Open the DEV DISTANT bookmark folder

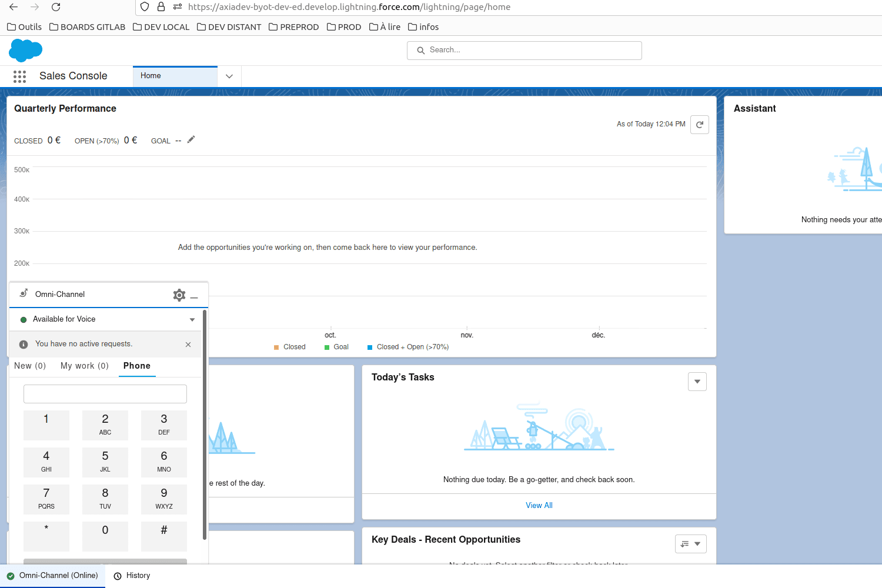coord(229,27)
